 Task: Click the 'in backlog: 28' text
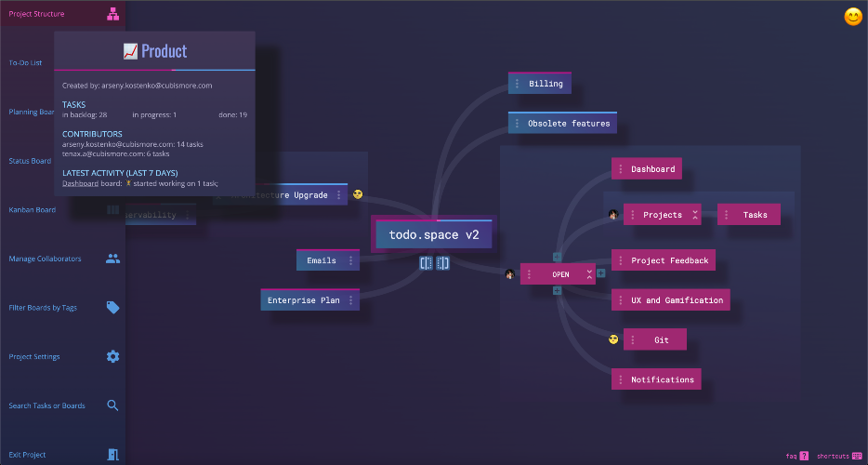tap(85, 114)
